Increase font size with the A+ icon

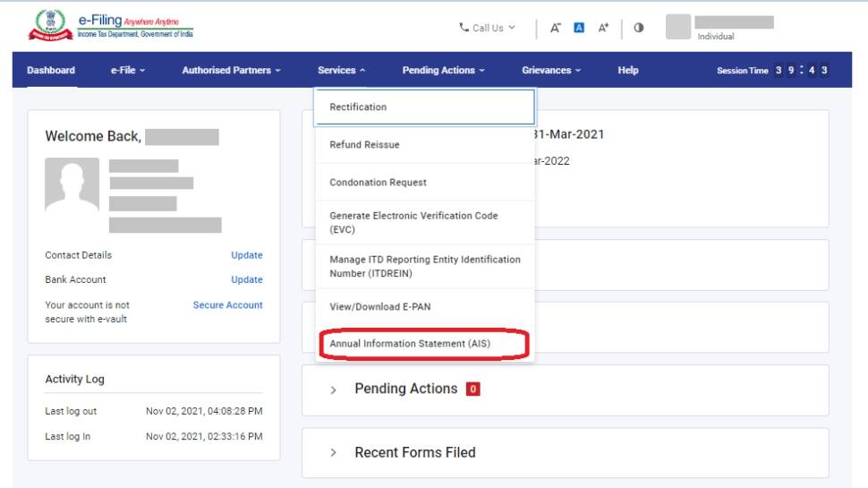pos(603,28)
